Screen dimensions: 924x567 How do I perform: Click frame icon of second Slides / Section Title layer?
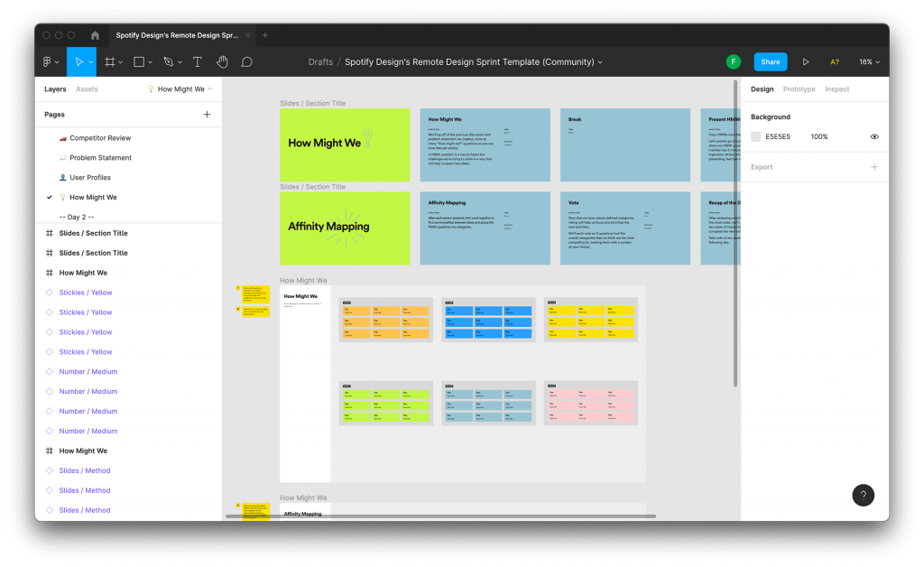tap(50, 253)
